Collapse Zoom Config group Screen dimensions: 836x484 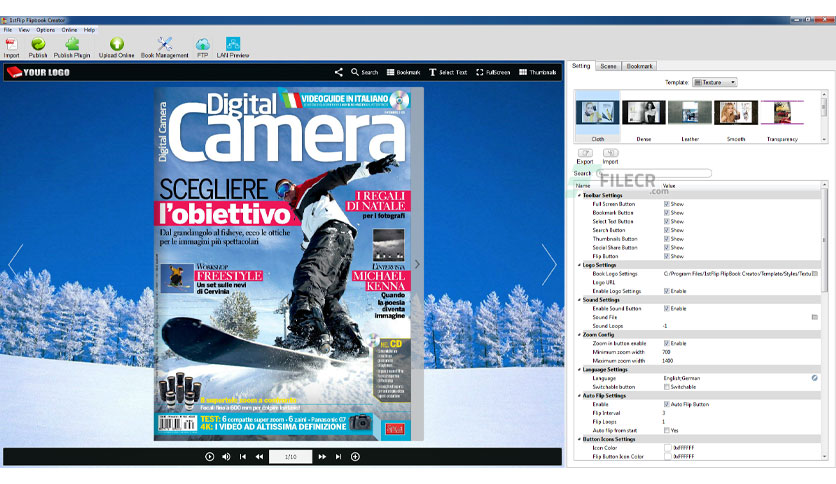(x=580, y=335)
